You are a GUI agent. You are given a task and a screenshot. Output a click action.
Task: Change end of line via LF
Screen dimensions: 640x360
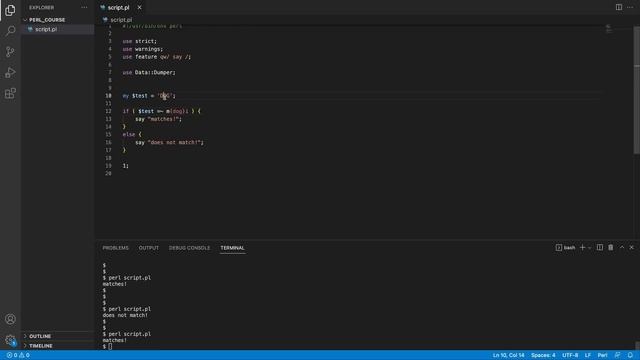[588, 355]
